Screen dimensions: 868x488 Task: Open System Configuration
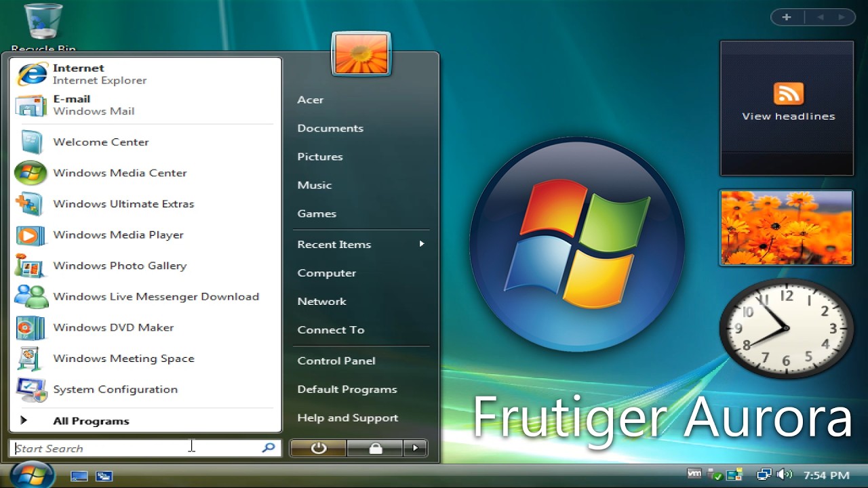coord(145,390)
